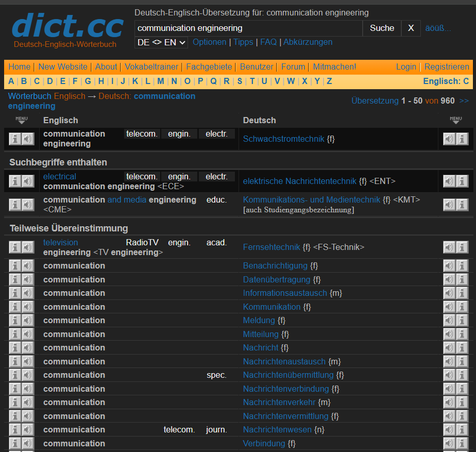
Task: Play audio for 'communication and media engineering'
Action: point(28,205)
